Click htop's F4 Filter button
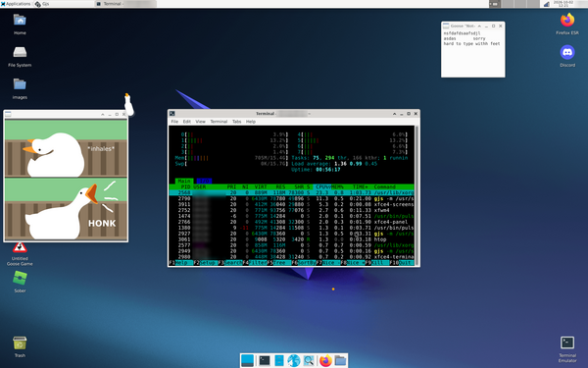Viewport: 588px width, 368px height. (255, 263)
